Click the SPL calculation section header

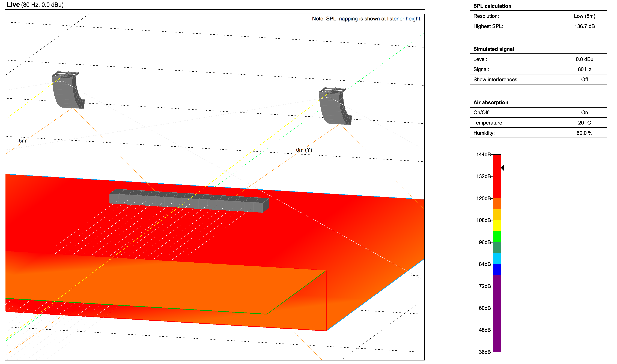point(492,6)
